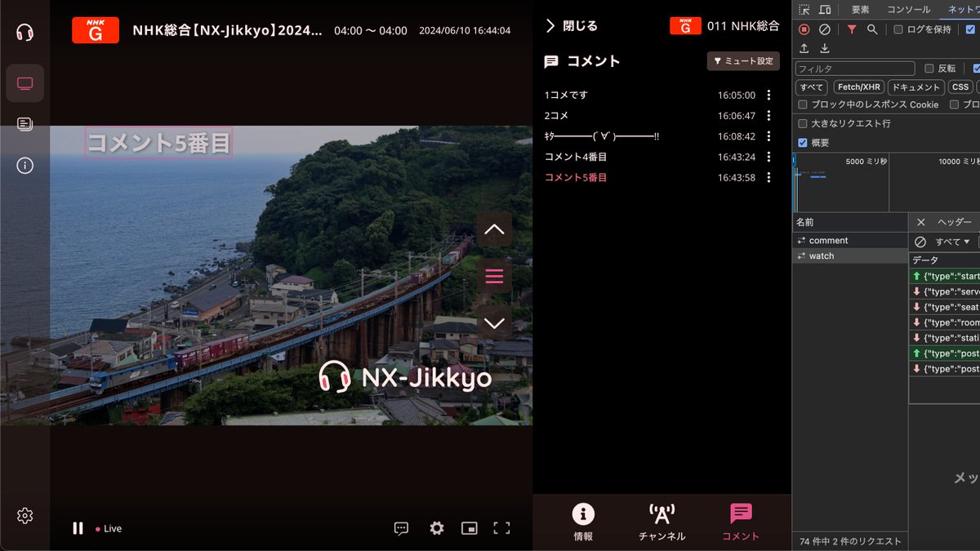Uncheck the 概要 checkbox
980x551 pixels.
[803, 143]
